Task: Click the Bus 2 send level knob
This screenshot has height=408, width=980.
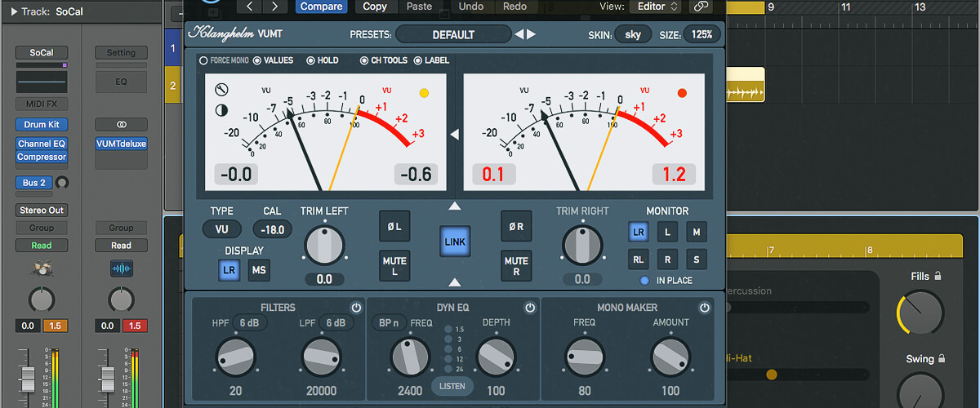Action: [x=62, y=183]
